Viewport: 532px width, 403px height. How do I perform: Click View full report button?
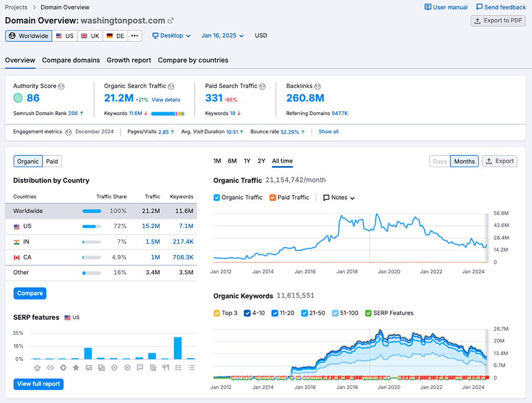click(x=38, y=384)
